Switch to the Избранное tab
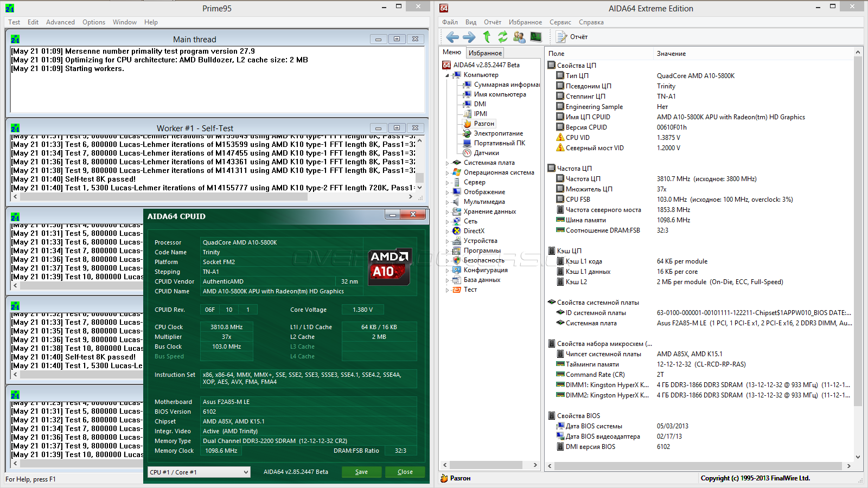868x488 pixels. pyautogui.click(x=485, y=53)
